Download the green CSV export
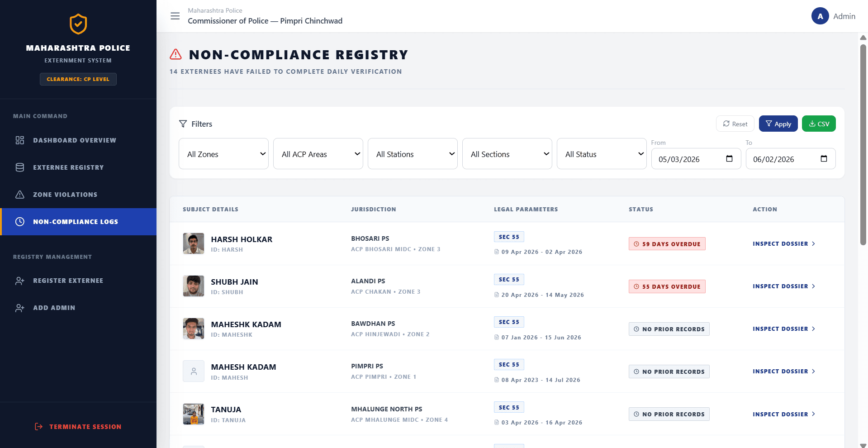Image resolution: width=868 pixels, height=448 pixels. pos(819,124)
